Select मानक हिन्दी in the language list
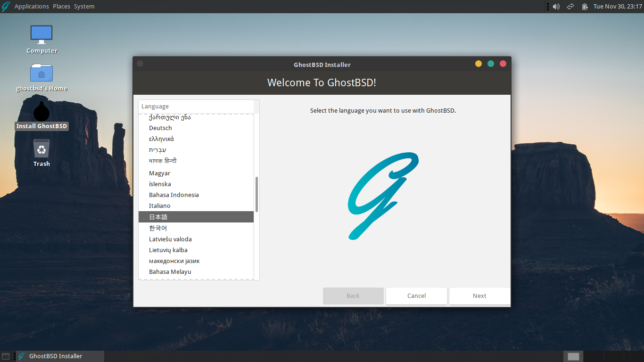Viewport: 644px width, 362px height. tap(196, 161)
